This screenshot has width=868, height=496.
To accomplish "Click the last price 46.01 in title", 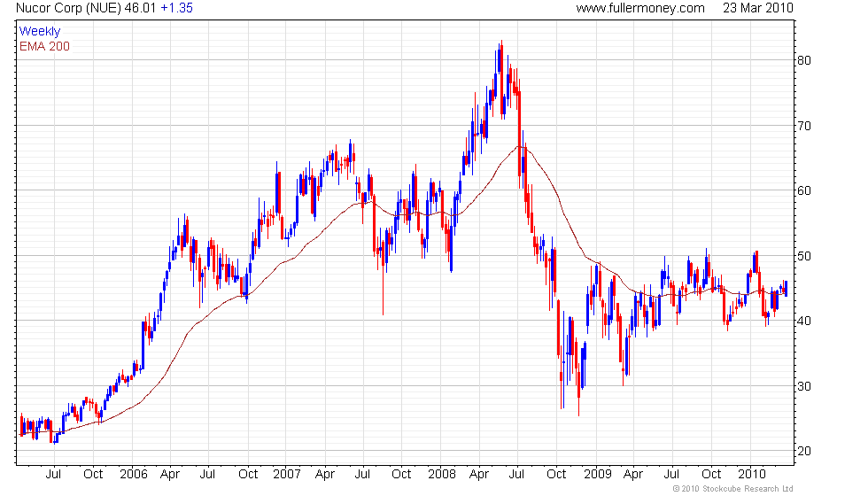I will (141, 8).
